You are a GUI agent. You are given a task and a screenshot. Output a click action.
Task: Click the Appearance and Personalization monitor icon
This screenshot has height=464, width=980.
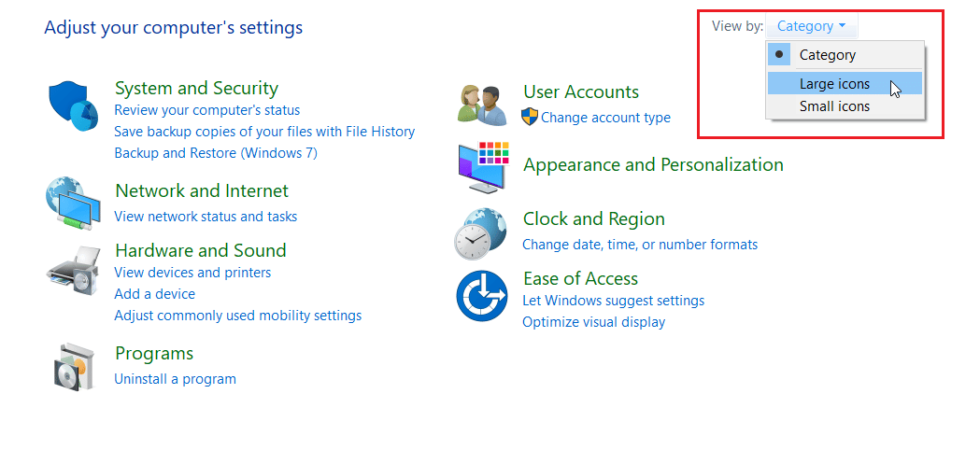[x=483, y=167]
